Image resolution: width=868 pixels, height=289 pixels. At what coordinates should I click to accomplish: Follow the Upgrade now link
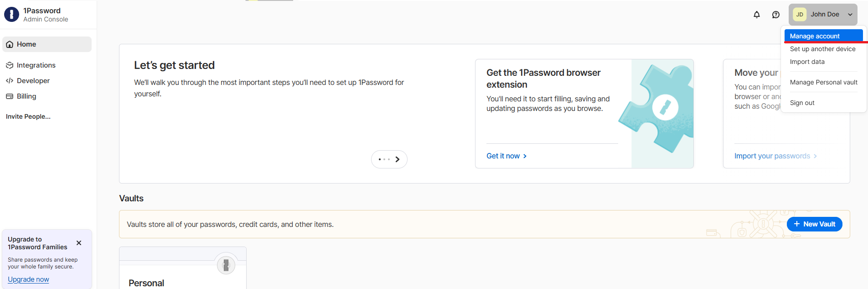[28, 279]
